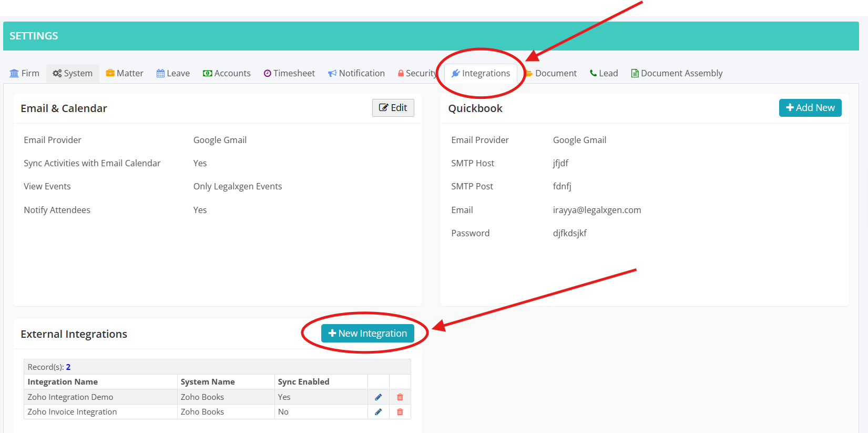
Task: Edit the Zoho Integration Demo row
Action: [x=378, y=397]
